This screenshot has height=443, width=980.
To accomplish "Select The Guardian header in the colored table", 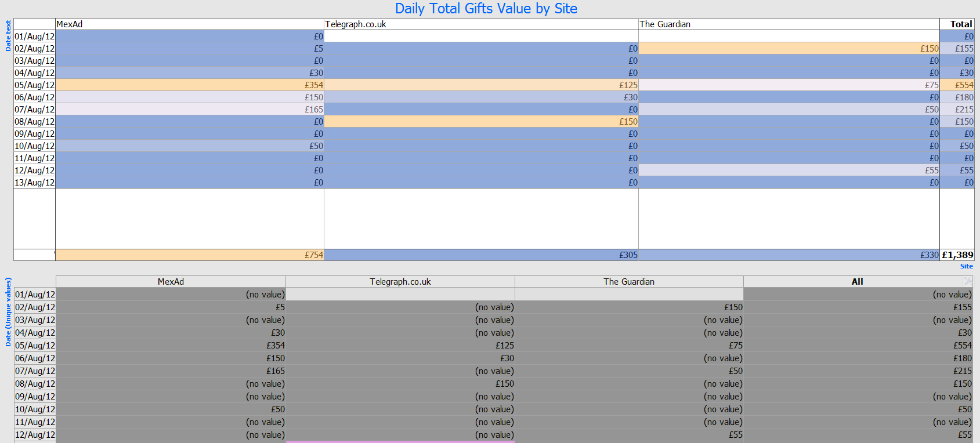I will click(789, 24).
